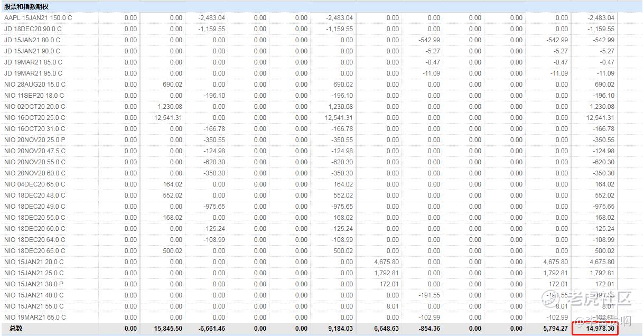Image resolution: width=644 pixels, height=336 pixels.
Task: Select the NIO 15JAN21 55.0 C row label
Action: pos(34,306)
